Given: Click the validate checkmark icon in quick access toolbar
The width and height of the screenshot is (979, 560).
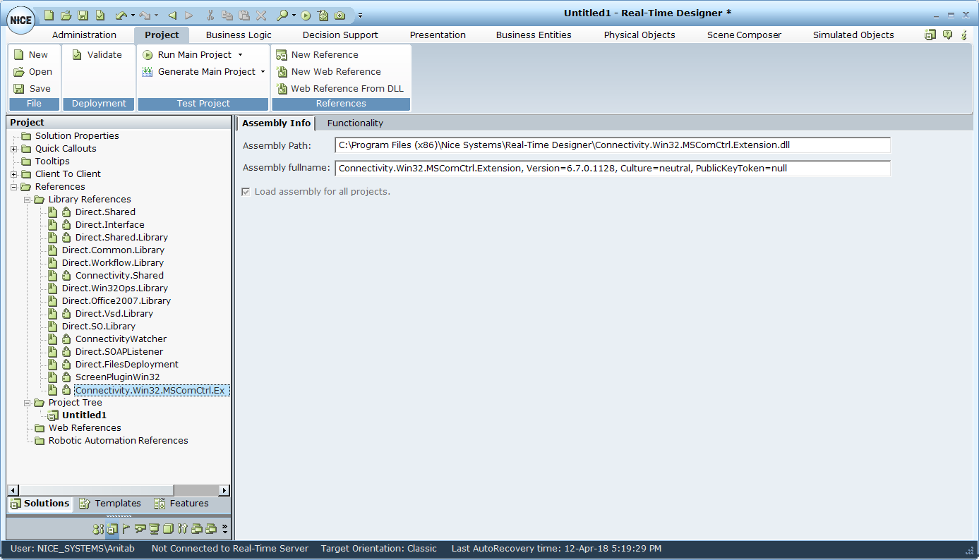Looking at the screenshot, I should pos(100,15).
